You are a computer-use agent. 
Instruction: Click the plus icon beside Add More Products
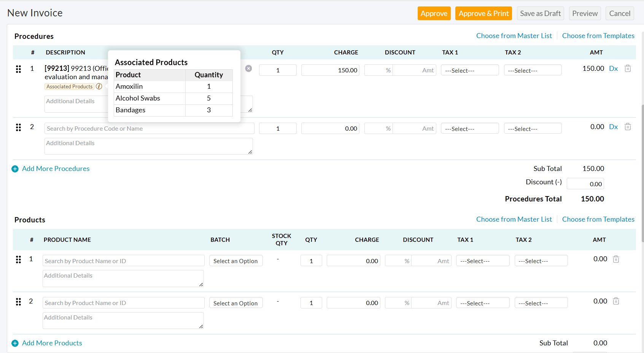pos(15,343)
